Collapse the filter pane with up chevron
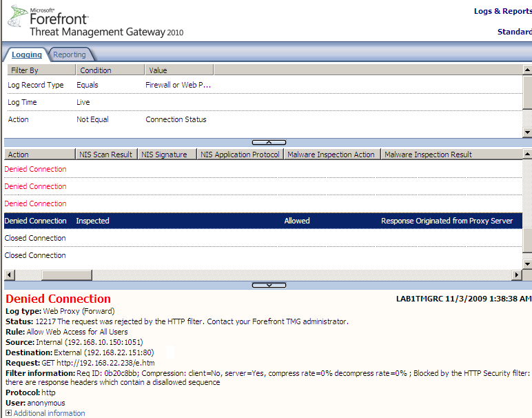The image size is (532, 418). (269, 142)
